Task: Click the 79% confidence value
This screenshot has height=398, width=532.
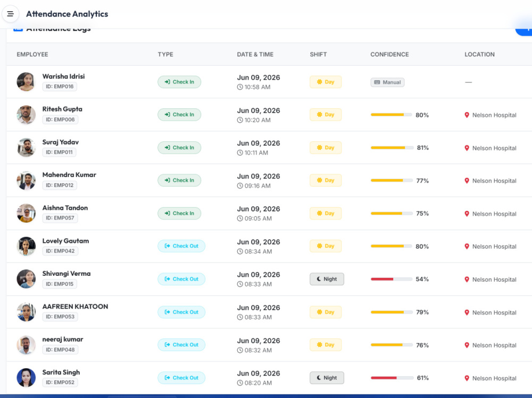Action: [x=422, y=312]
